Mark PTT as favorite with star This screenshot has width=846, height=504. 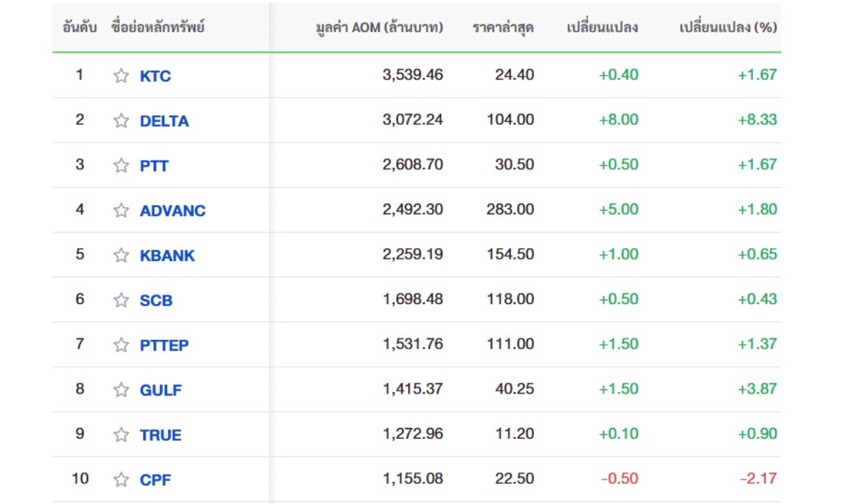pos(121,165)
